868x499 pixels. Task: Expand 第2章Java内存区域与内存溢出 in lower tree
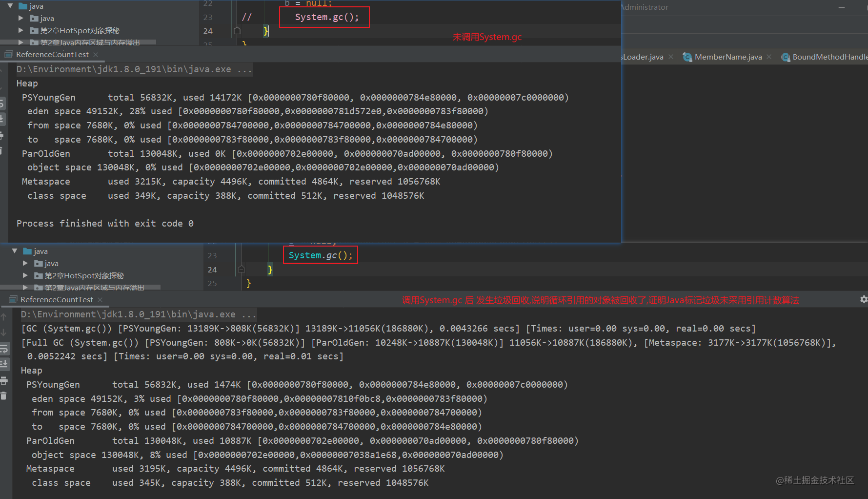(x=25, y=288)
